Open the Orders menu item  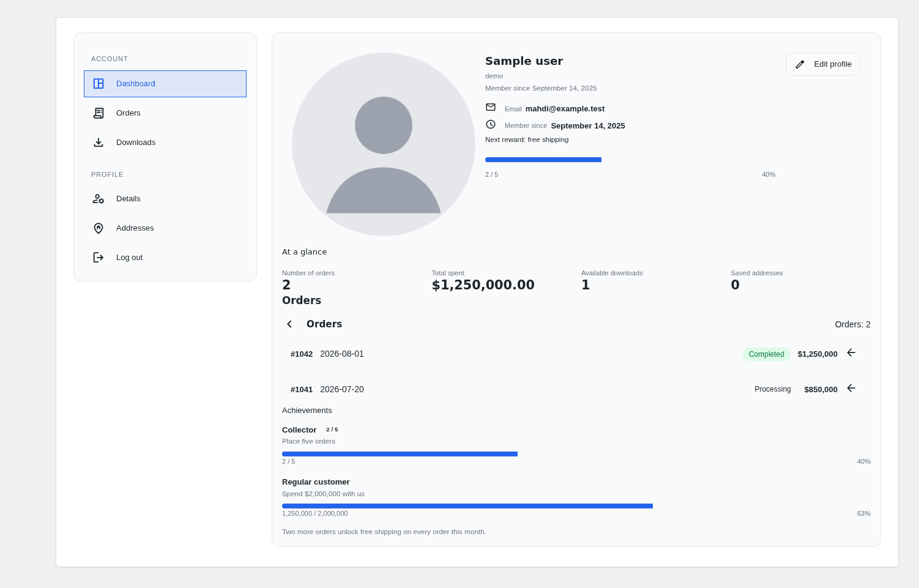click(x=165, y=113)
